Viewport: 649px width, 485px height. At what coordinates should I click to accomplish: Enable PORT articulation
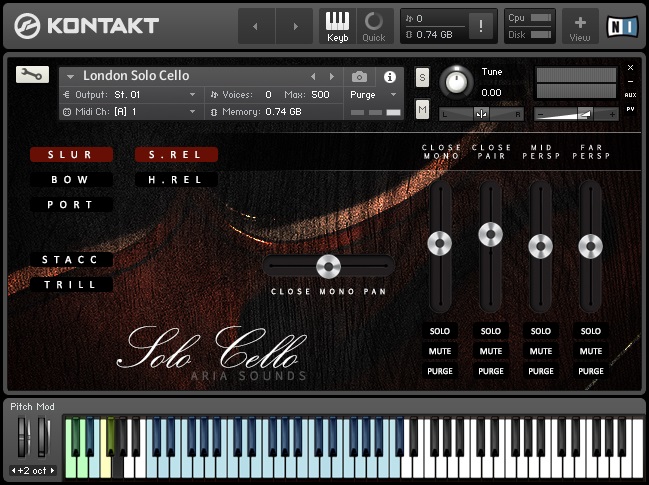click(71, 204)
